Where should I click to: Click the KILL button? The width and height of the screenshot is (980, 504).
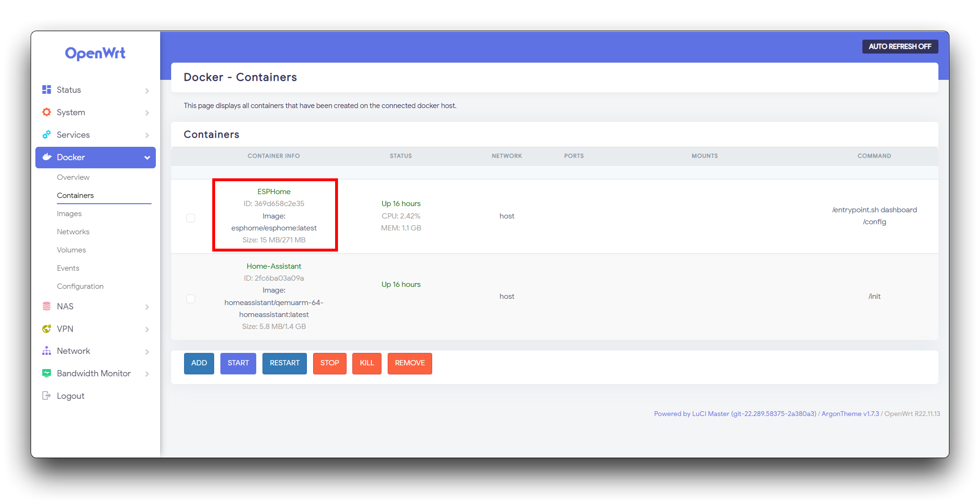(367, 363)
